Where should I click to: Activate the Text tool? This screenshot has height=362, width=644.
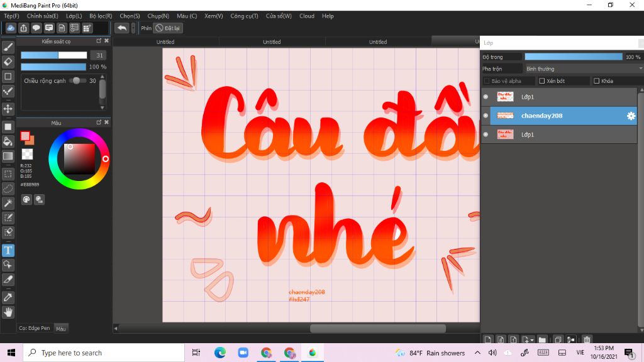point(8,250)
